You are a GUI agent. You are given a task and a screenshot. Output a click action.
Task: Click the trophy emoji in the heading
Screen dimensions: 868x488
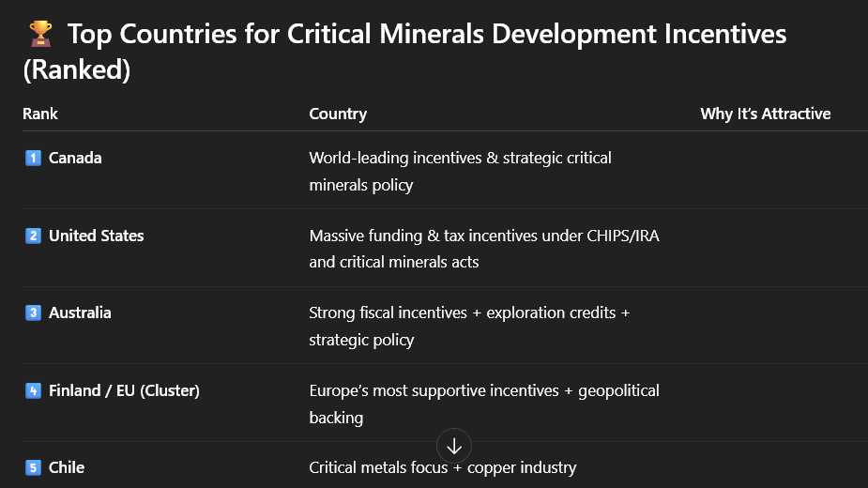[x=40, y=35]
